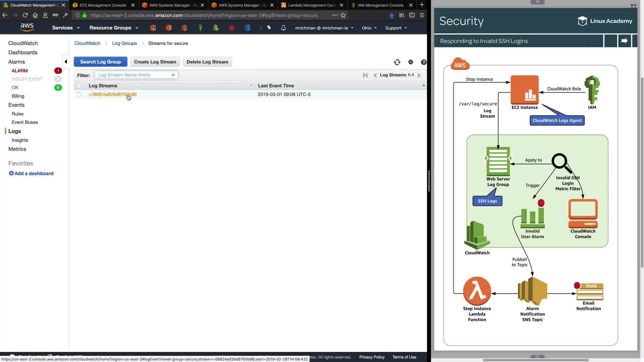The height and width of the screenshot is (362, 644).
Task: Click the AWS logo home icon
Action: pyautogui.click(x=27, y=27)
